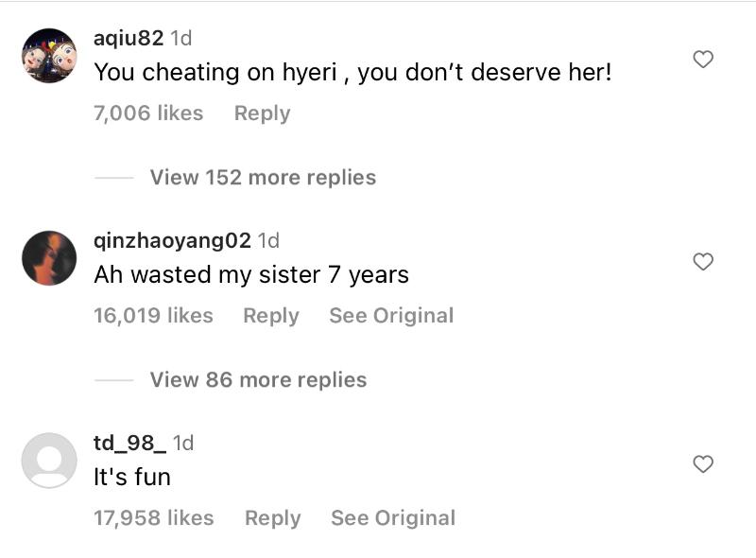Open td_98_'s default avatar

[x=49, y=461]
